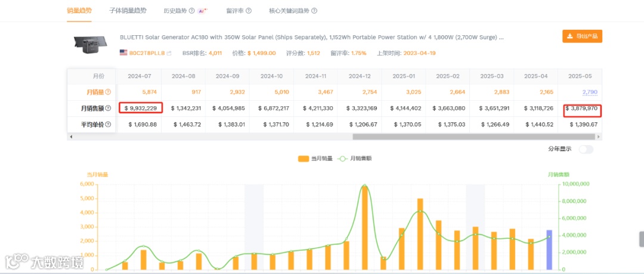Click the revenue cell $ 6,872,217
Screen dimensions: 644x274
point(275,108)
